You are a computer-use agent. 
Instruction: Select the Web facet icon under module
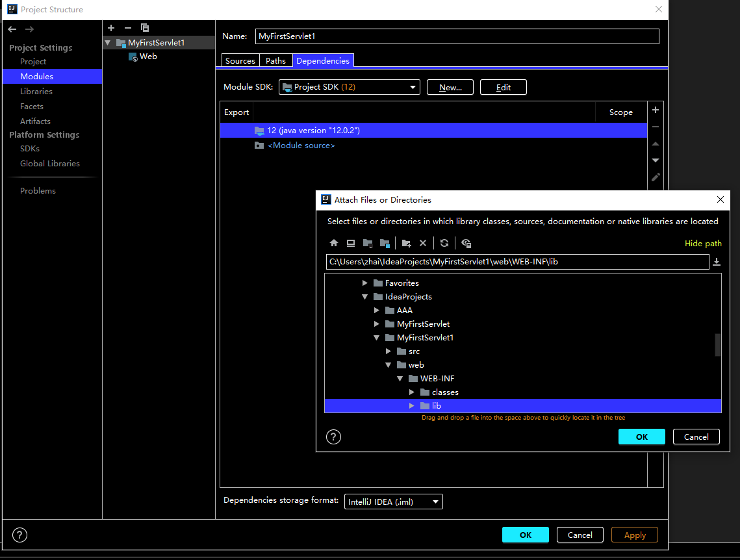pyautogui.click(x=133, y=57)
